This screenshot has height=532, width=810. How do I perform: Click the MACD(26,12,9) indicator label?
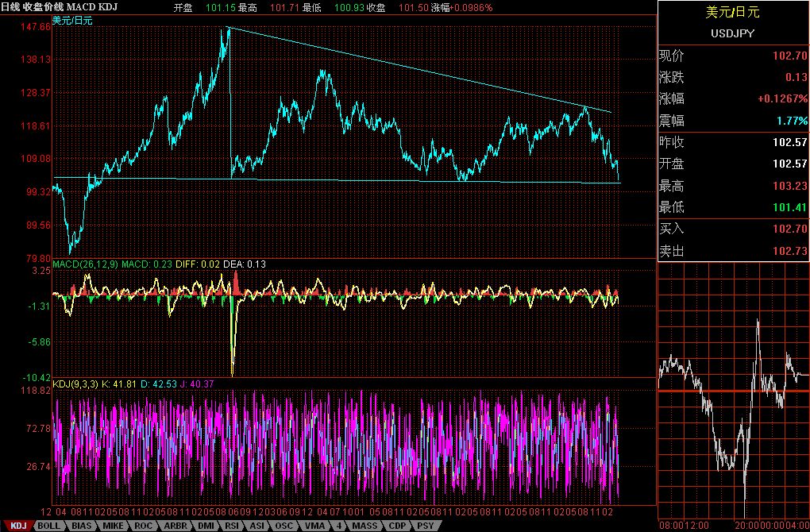click(x=84, y=264)
